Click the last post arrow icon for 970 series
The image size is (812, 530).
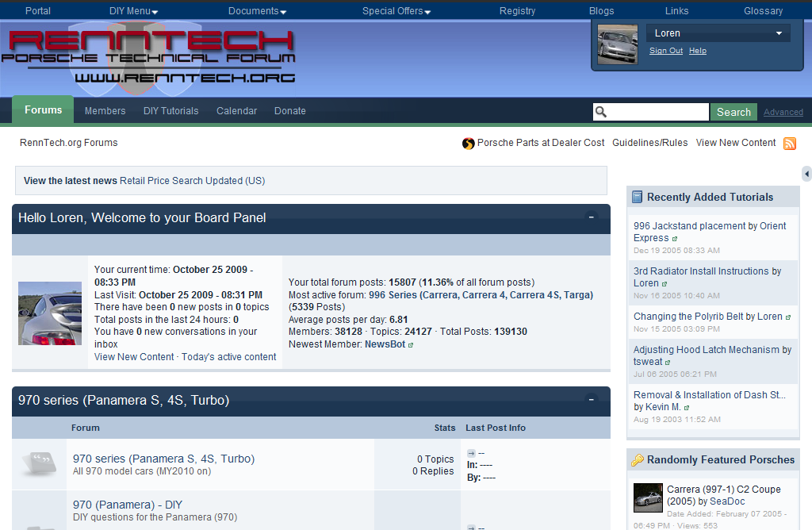pos(471,453)
